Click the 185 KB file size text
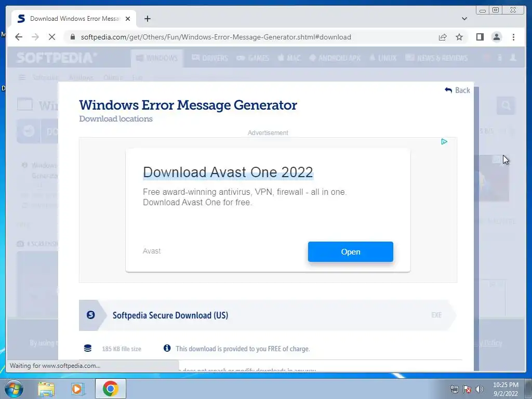 (122, 349)
